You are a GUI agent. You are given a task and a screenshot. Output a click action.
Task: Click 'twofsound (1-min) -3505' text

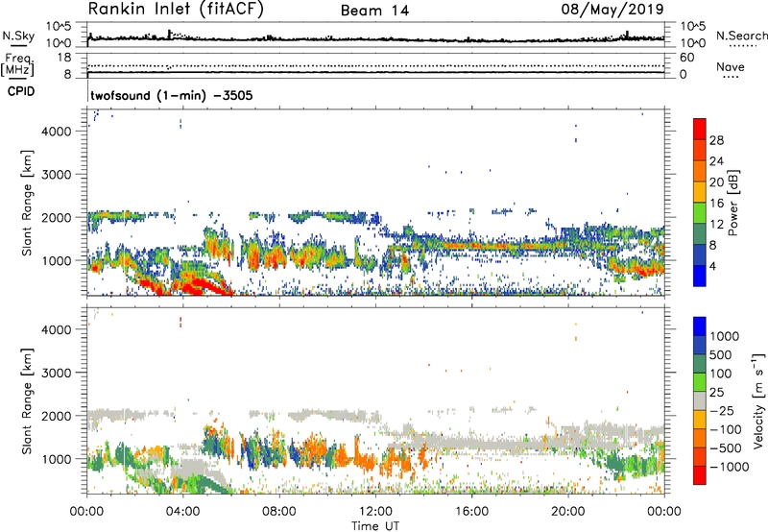tap(172, 95)
